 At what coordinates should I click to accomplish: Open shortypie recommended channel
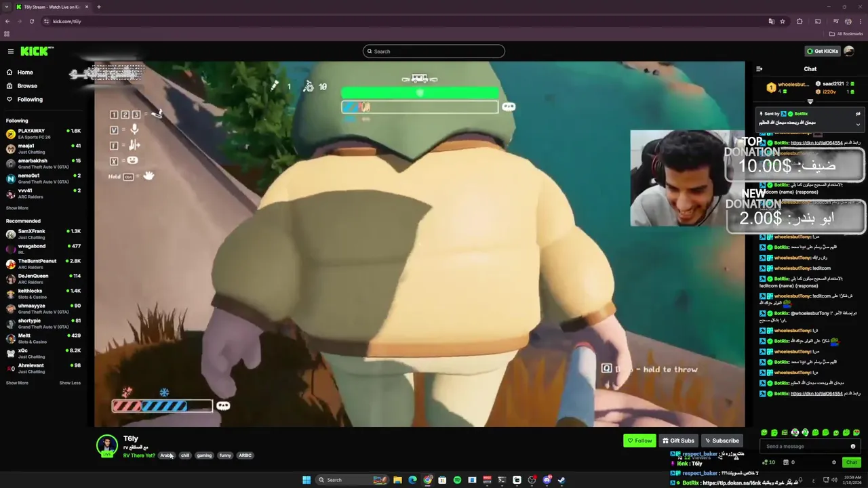pos(43,323)
